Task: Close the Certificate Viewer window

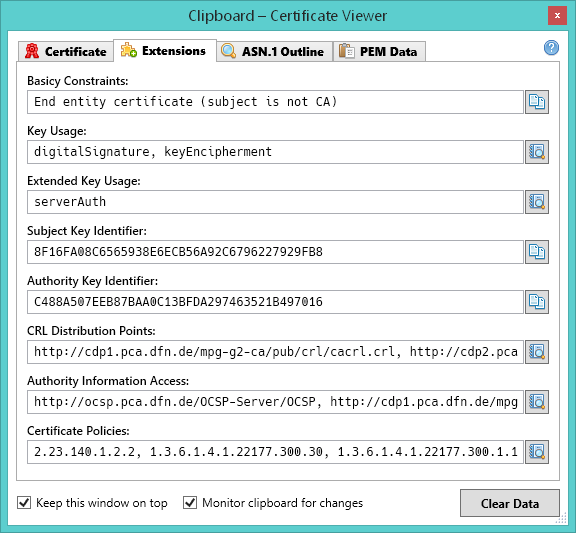Action: pos(557,15)
